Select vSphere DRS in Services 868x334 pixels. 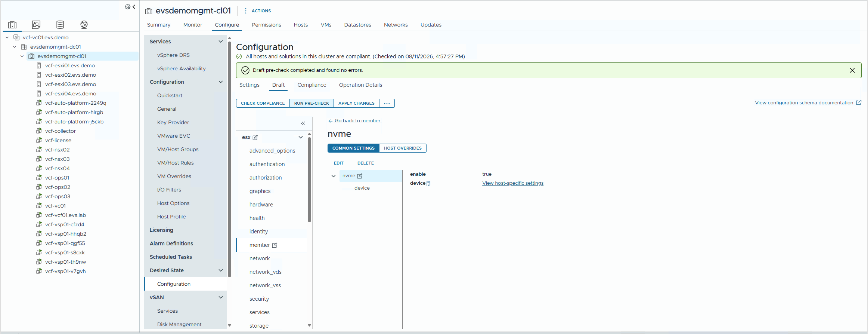coord(173,55)
